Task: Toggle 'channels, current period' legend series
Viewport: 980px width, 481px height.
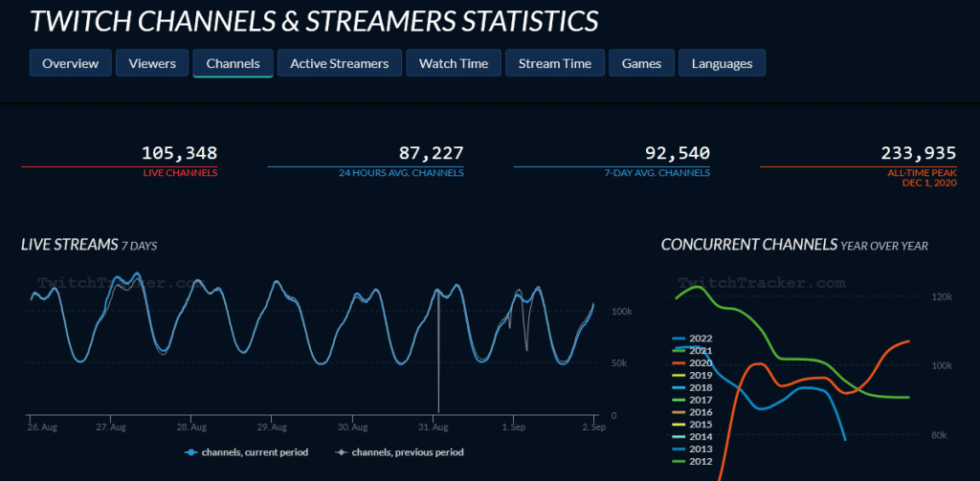Action: (247, 452)
